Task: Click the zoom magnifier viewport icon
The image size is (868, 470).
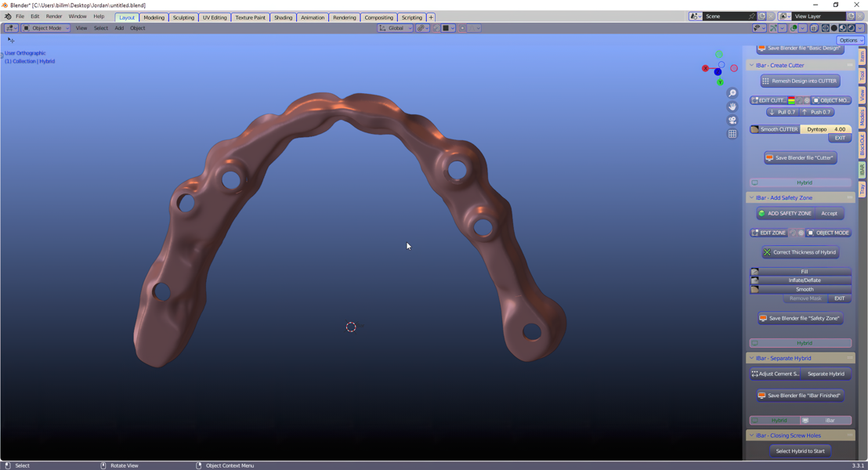Action: coord(732,93)
